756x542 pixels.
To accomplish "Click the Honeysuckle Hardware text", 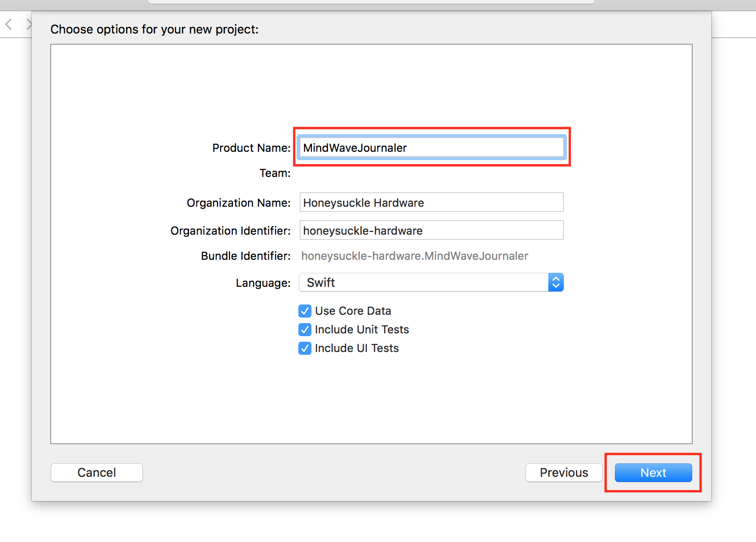I will (x=364, y=203).
